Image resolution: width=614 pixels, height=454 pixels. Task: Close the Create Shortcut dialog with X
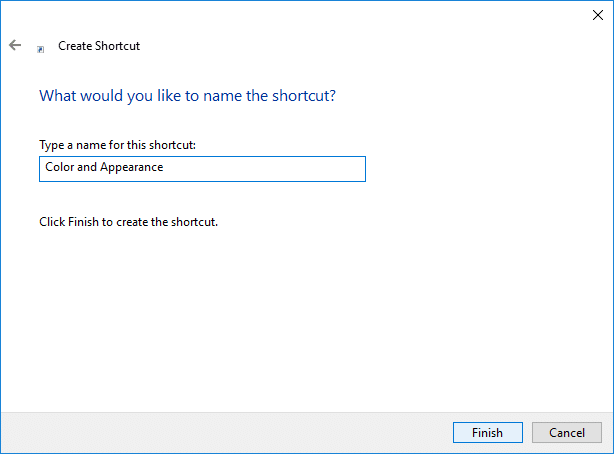pos(597,14)
